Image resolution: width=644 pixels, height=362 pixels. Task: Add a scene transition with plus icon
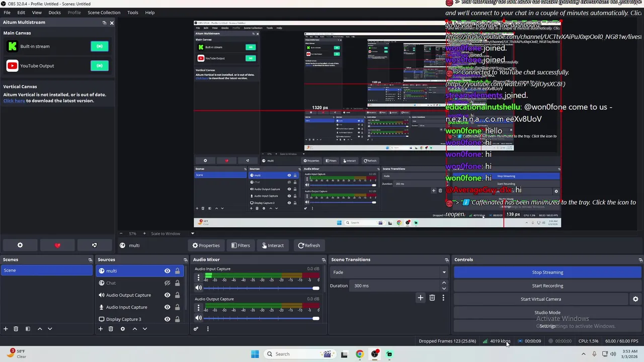click(x=421, y=298)
